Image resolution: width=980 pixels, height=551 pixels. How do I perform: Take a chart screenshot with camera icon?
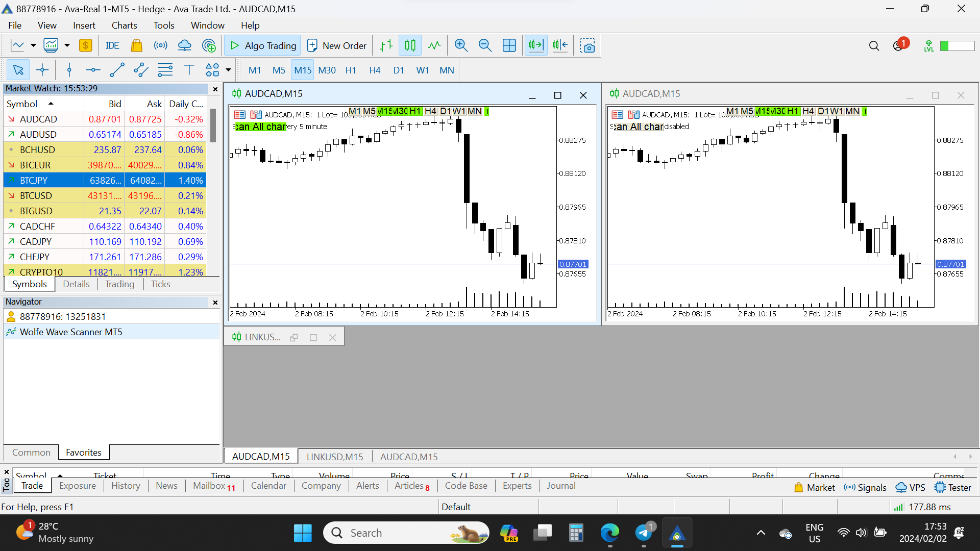click(x=587, y=45)
